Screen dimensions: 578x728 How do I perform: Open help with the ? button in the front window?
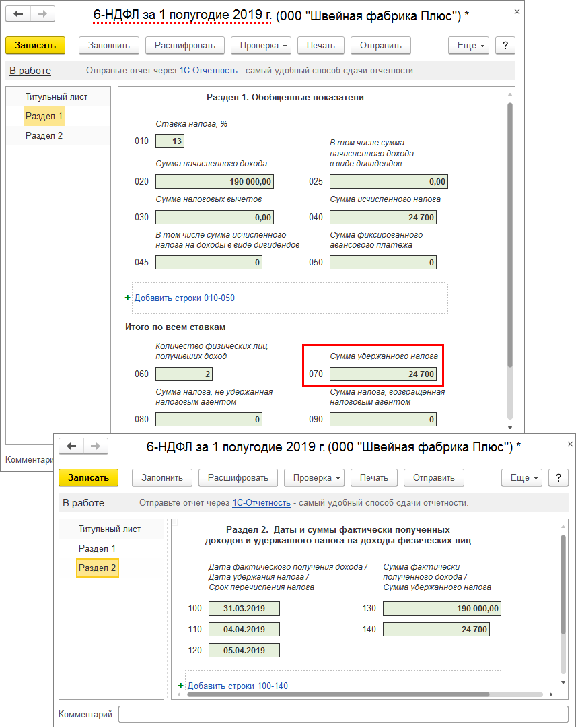coord(558,477)
